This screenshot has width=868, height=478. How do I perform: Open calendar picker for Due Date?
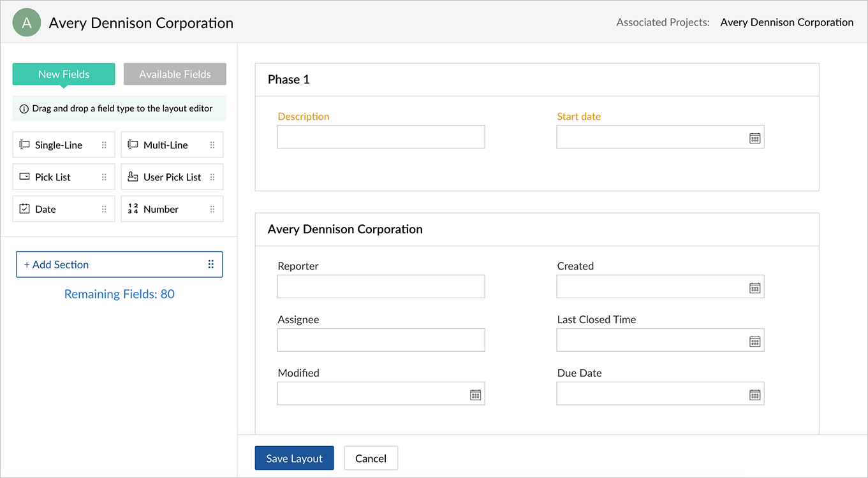coord(755,395)
